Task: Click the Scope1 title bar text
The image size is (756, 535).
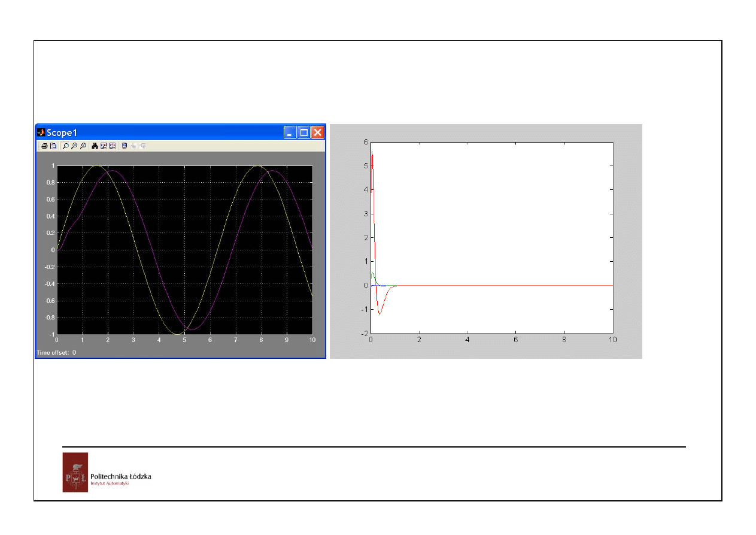Action: click(x=62, y=132)
